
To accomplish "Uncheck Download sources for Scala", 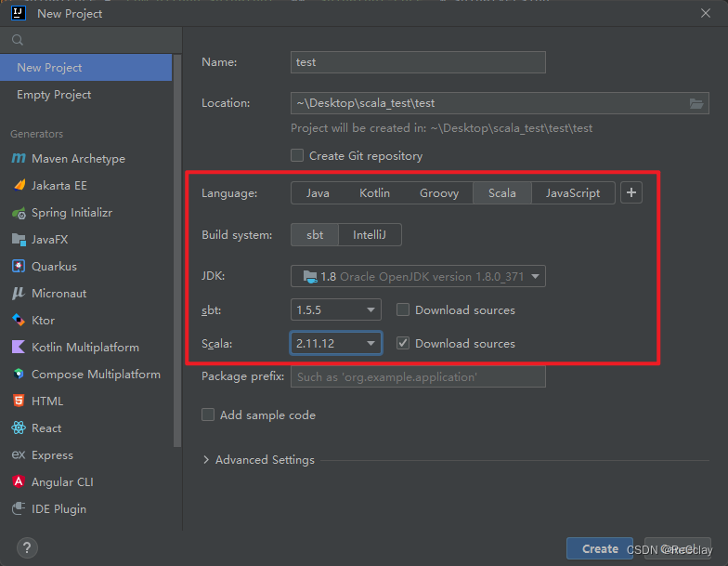I will pyautogui.click(x=403, y=344).
